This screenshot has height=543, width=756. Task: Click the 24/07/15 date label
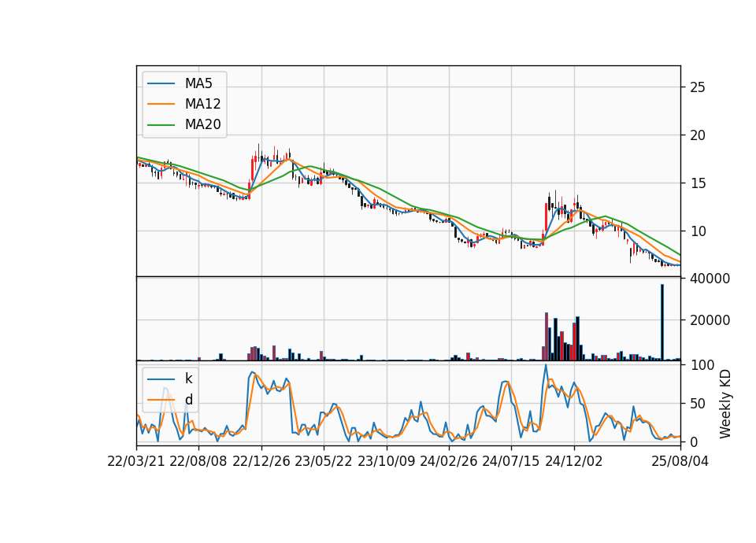pyautogui.click(x=511, y=461)
